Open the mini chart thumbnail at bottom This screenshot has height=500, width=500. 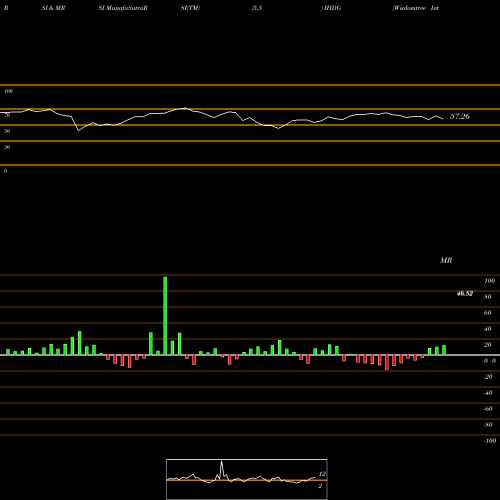coord(247,479)
